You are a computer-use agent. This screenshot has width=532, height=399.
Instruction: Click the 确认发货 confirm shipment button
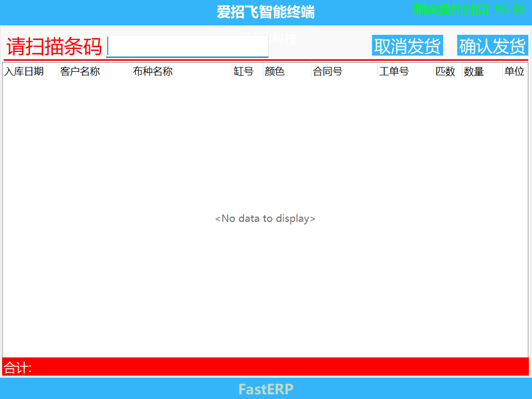click(492, 45)
